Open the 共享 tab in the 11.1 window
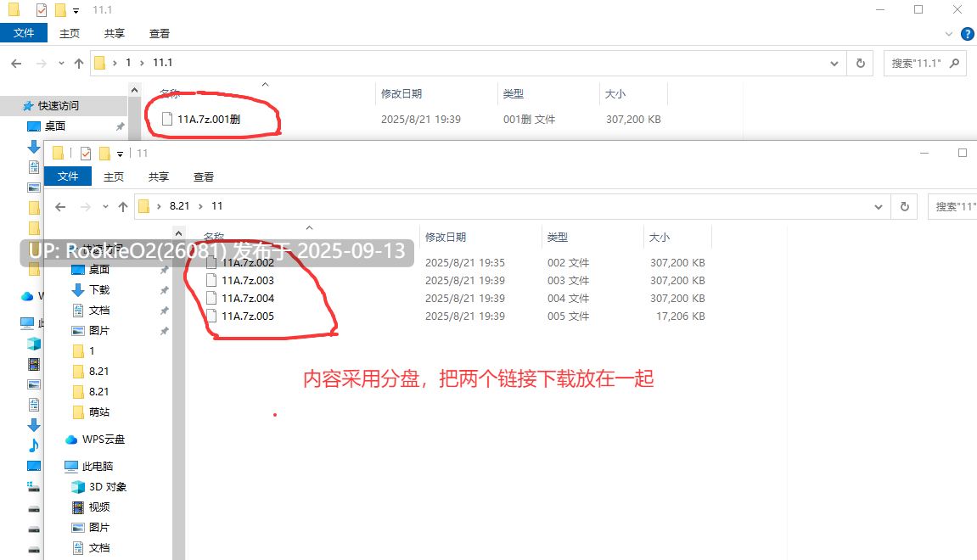 [x=114, y=34]
